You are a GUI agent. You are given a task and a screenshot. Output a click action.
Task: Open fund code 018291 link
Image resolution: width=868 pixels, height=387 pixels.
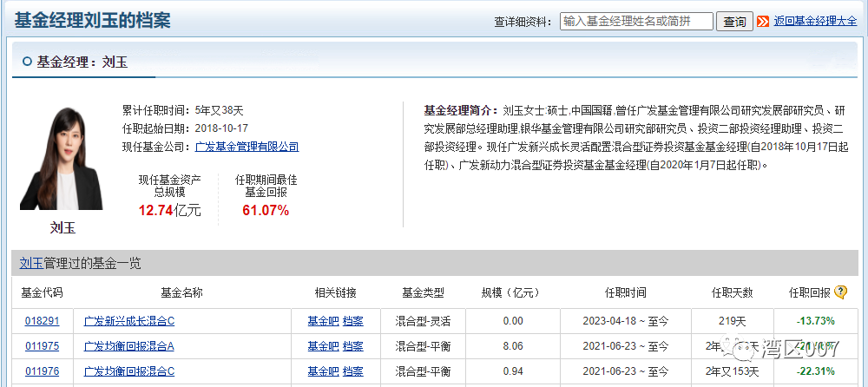42,321
